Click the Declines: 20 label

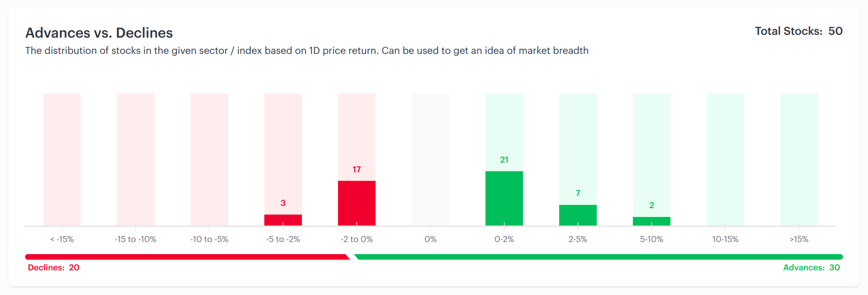pos(53,268)
